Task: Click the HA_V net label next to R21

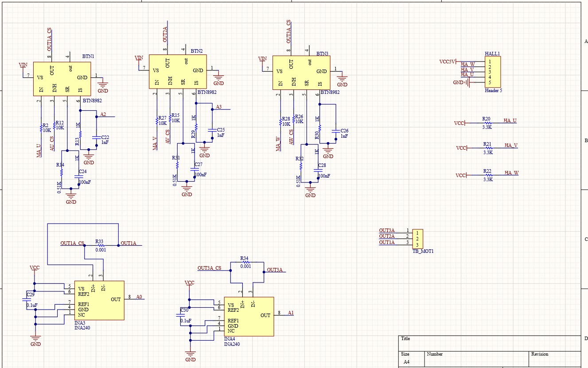Action: tap(511, 145)
